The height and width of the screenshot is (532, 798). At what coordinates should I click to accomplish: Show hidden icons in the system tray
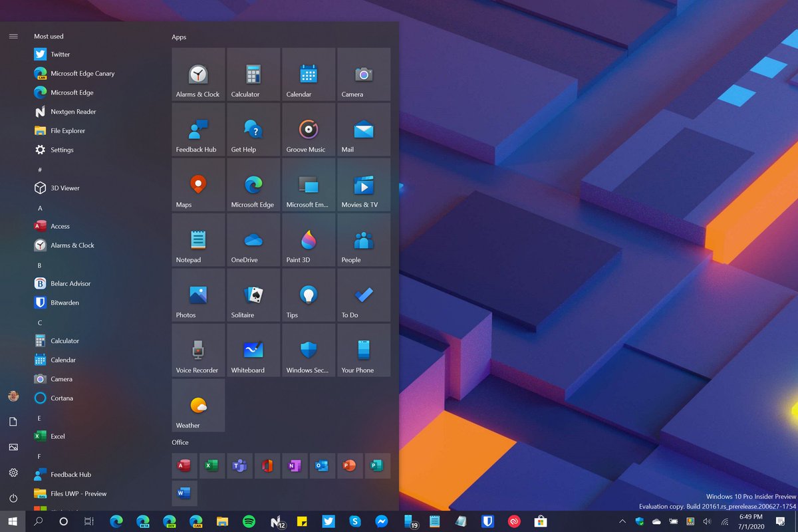coord(622,521)
